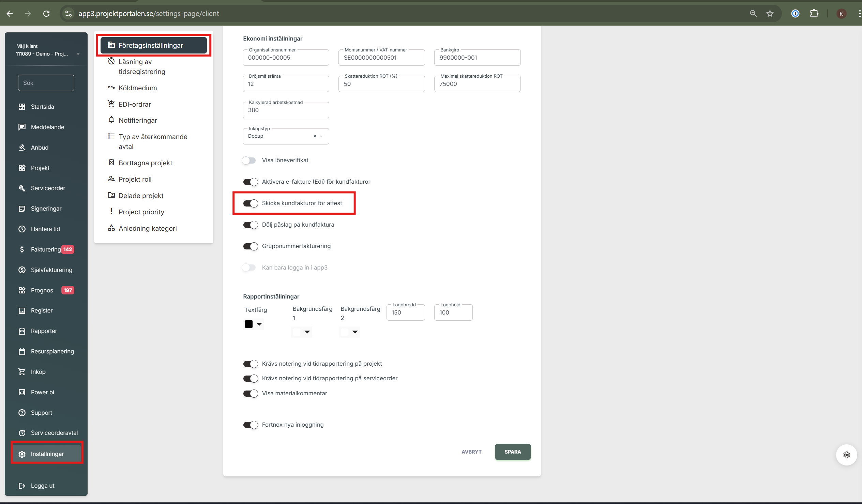The width and height of the screenshot is (862, 504).
Task: Click the Hantera tid clock icon
Action: pyautogui.click(x=22, y=229)
